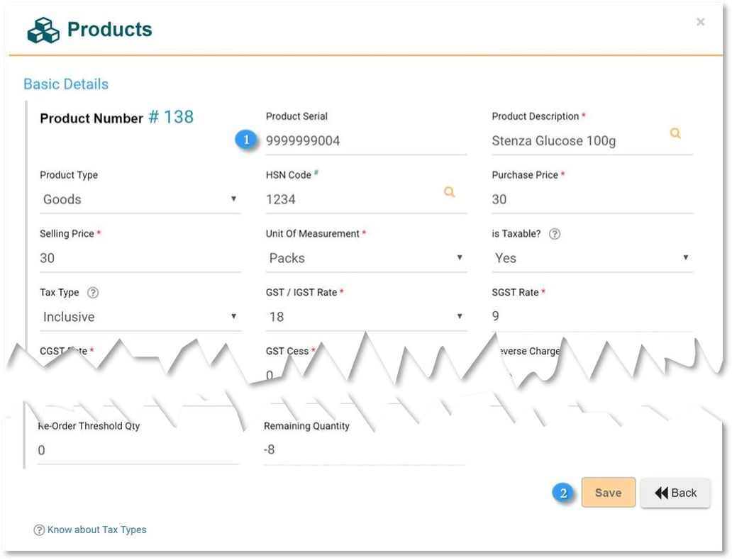Open the Unit Of Measurement dropdown
This screenshot has width=732, height=560.
pos(461,258)
